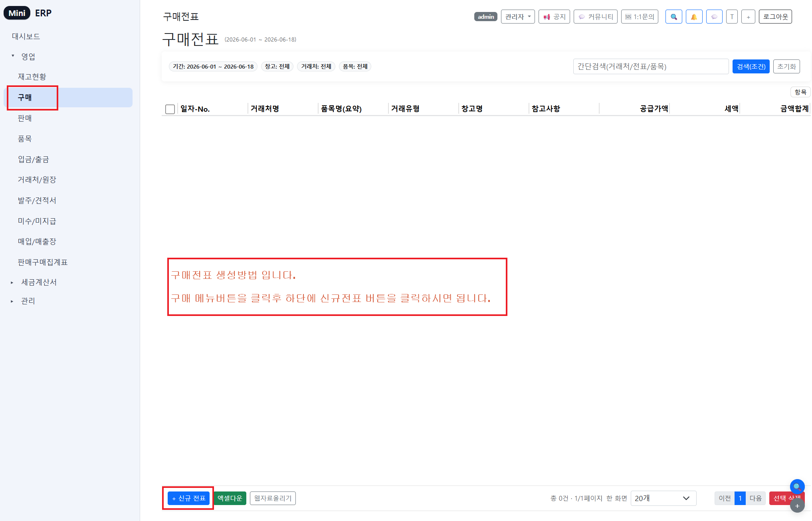Select page 1 in pagination

coord(740,498)
